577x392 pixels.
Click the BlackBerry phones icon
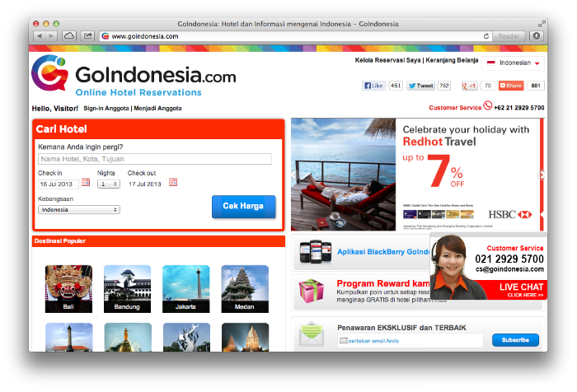point(316,251)
